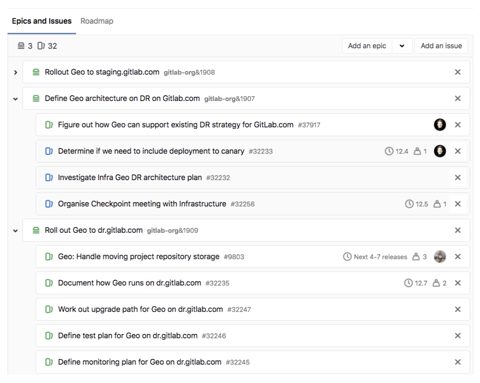Open Figure out how Geo can support DR strategy
This screenshot has height=383, width=480.
click(175, 125)
